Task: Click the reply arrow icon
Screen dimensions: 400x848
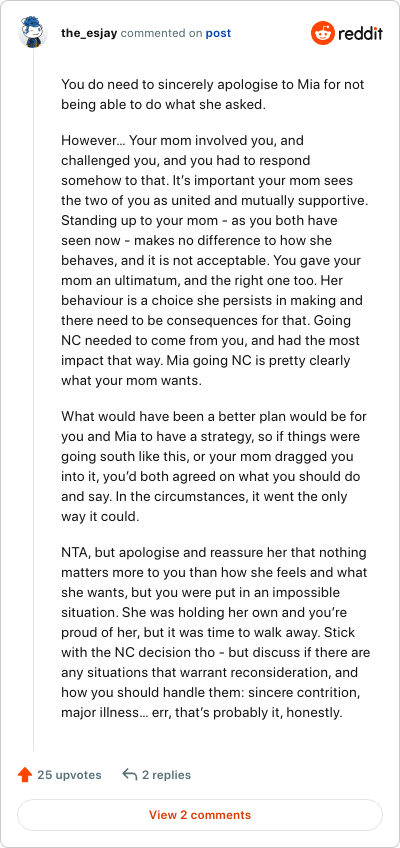Action: coord(129,775)
